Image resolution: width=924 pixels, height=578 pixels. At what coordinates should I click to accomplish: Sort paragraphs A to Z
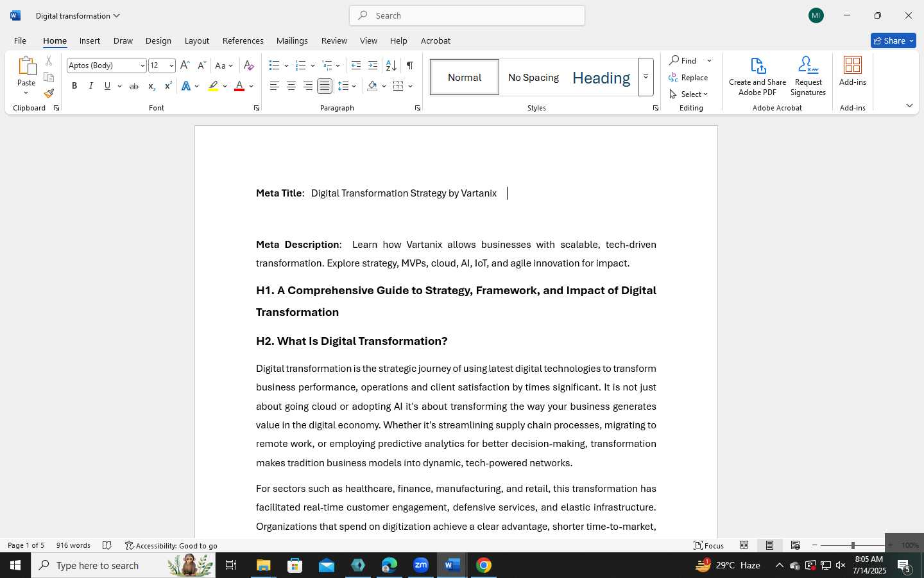pyautogui.click(x=391, y=66)
